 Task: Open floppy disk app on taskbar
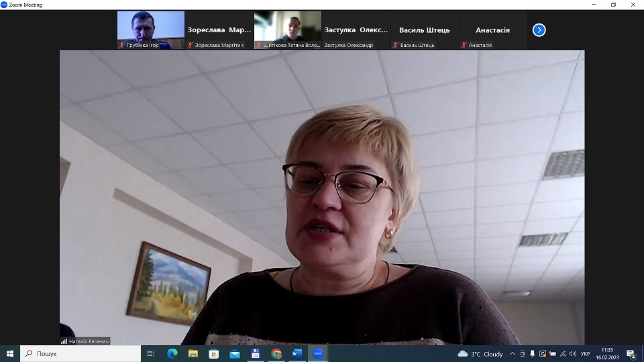click(256, 353)
